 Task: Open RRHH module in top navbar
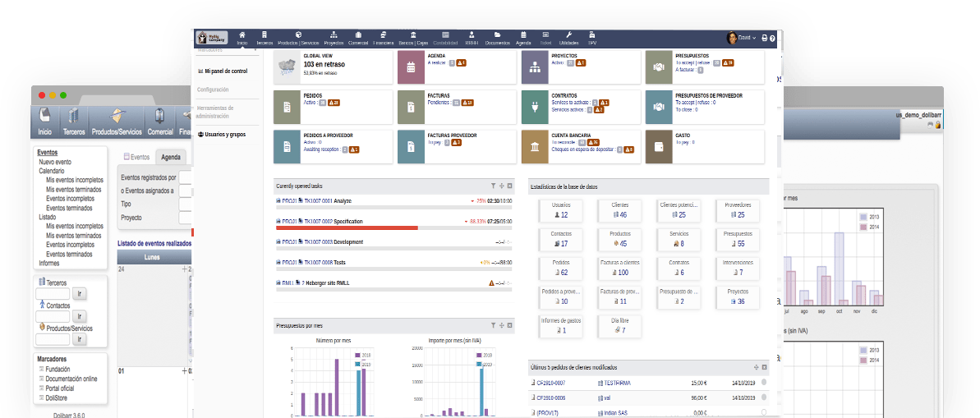472,38
